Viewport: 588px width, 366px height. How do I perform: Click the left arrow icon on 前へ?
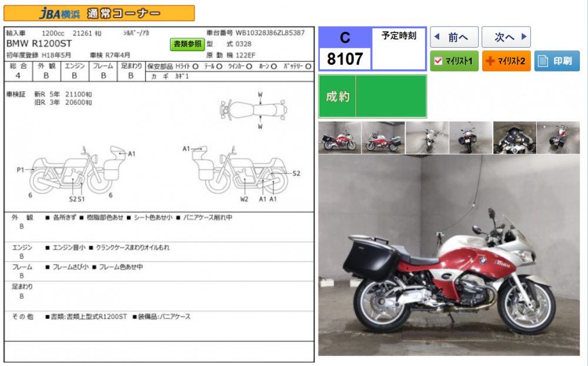pyautogui.click(x=436, y=37)
